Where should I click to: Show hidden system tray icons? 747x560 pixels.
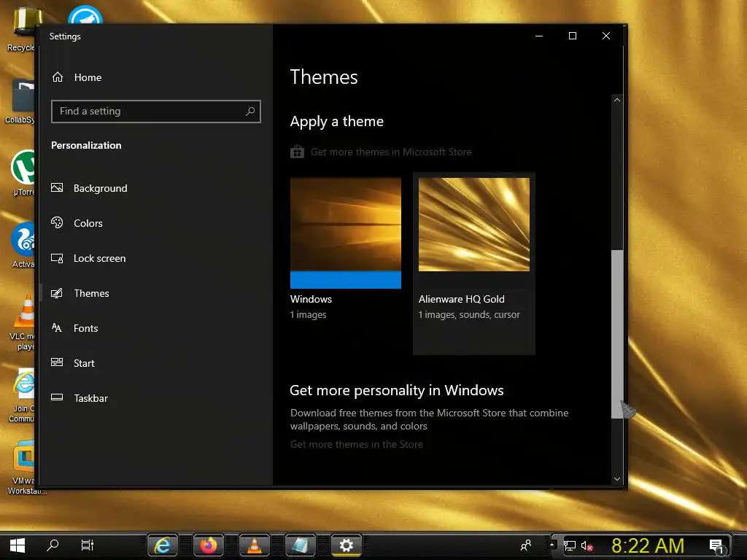tap(551, 544)
